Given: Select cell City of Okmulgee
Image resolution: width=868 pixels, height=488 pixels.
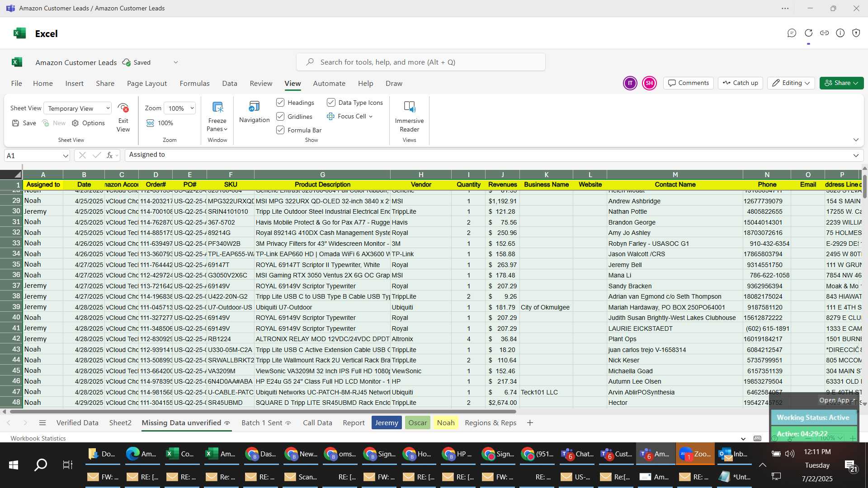Looking at the screenshot, I should tap(546, 307).
